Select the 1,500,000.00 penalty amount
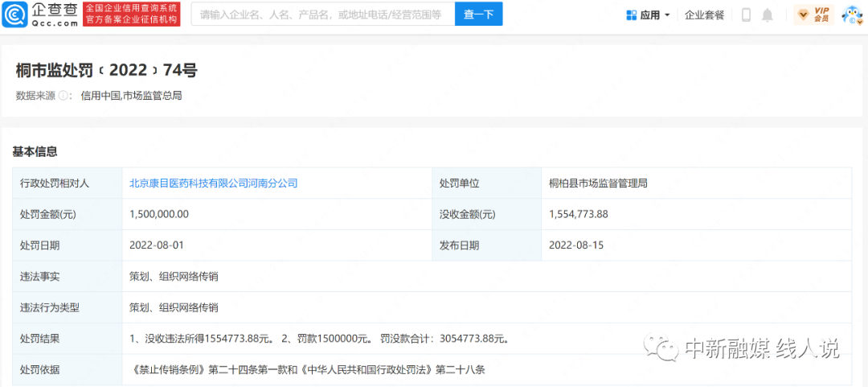 coord(159,214)
